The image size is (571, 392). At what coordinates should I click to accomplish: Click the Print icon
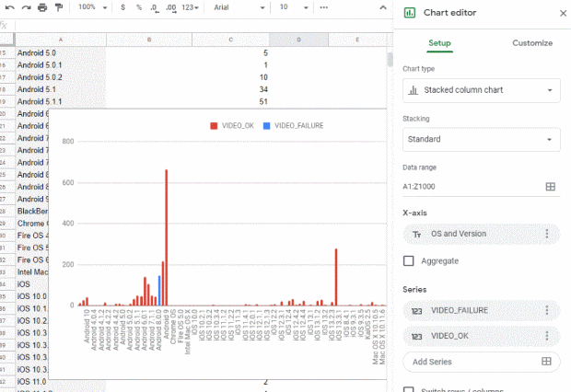pos(42,7)
